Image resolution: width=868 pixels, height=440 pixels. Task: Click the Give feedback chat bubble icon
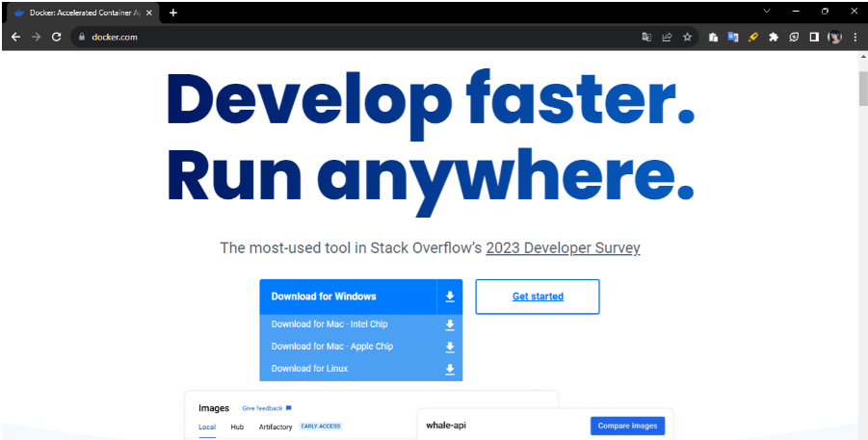coord(288,408)
